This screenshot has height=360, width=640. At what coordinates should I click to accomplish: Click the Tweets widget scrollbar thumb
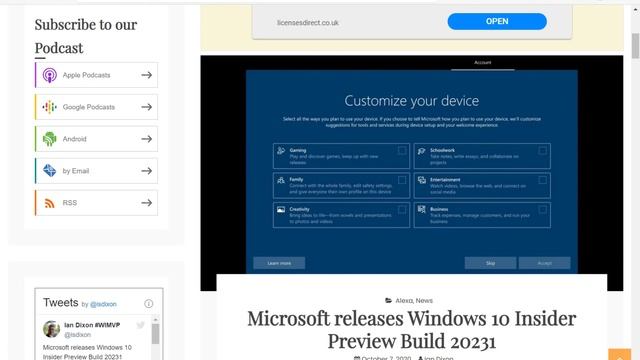[156, 334]
